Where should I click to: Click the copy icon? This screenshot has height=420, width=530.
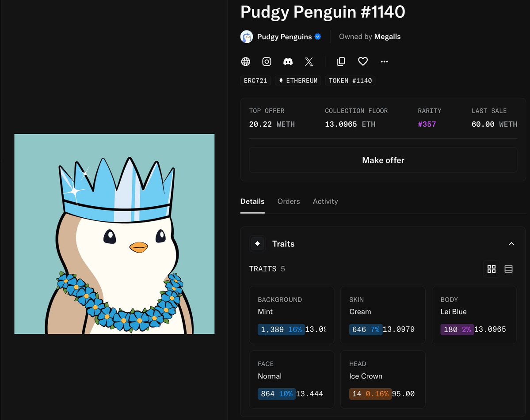coord(341,61)
